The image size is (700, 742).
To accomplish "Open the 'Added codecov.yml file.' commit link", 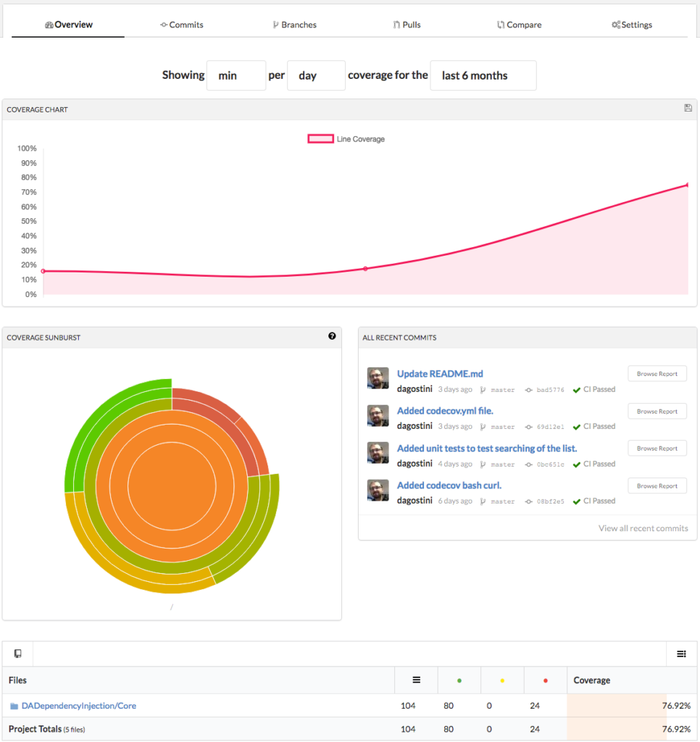I will (x=445, y=411).
